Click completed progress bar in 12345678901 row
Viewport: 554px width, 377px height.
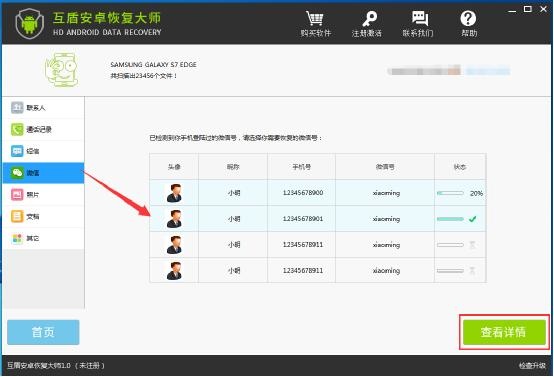450,219
